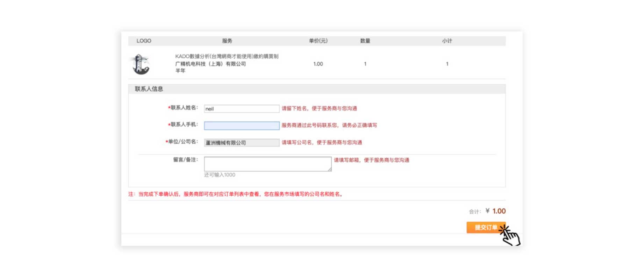Focus the 联系人手机 phone number field
644x278 pixels.
tap(242, 126)
